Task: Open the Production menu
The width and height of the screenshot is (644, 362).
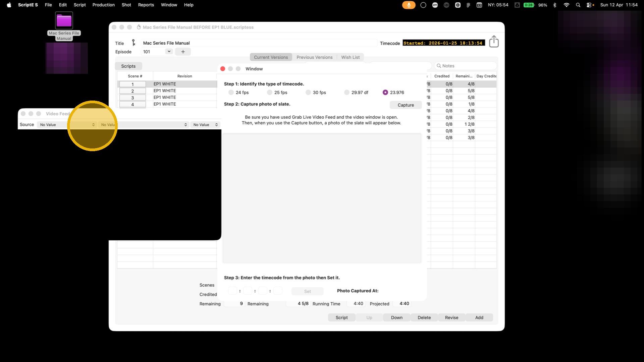Action: pyautogui.click(x=103, y=5)
